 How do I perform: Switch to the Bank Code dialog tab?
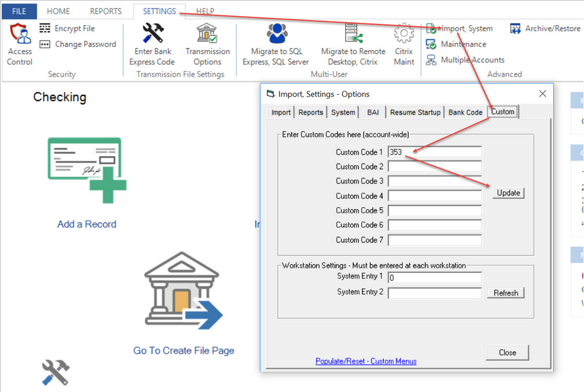465,112
